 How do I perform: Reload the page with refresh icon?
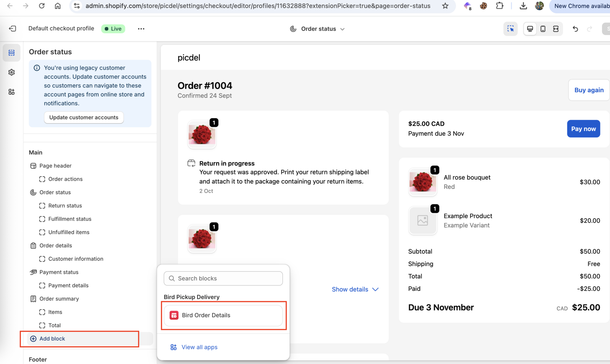pyautogui.click(x=42, y=6)
